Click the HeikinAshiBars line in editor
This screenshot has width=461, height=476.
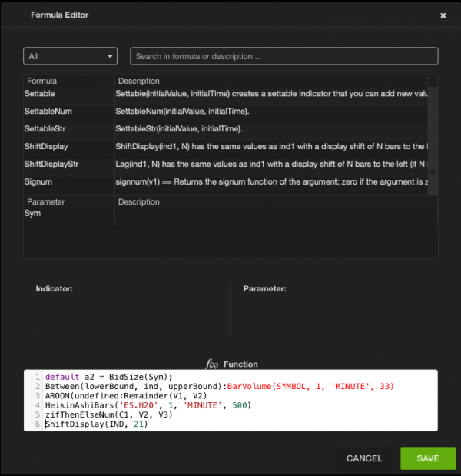(148, 405)
